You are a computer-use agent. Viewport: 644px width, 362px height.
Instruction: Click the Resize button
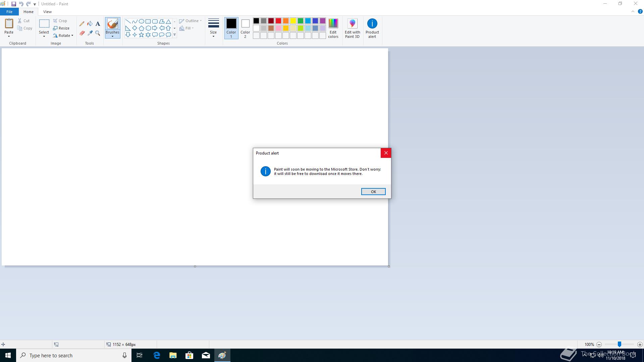(x=61, y=28)
